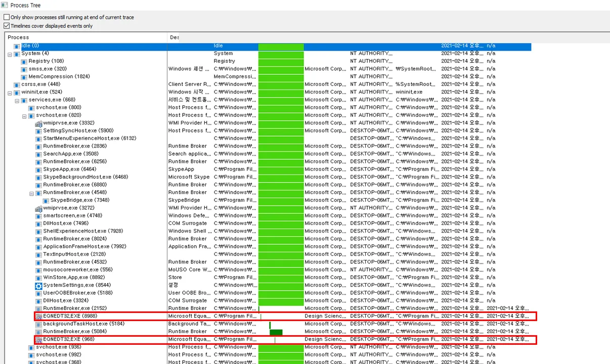
Task: Click the Registry (108) process icon
Action: (x=24, y=61)
